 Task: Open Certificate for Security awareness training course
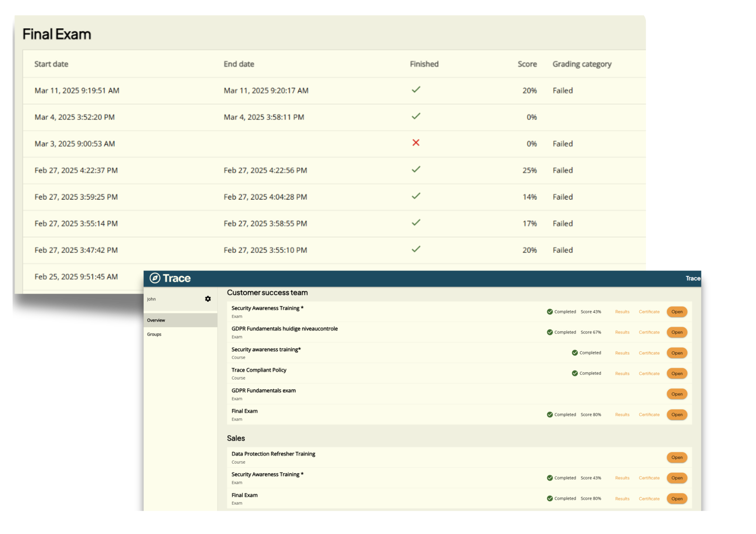[649, 353]
